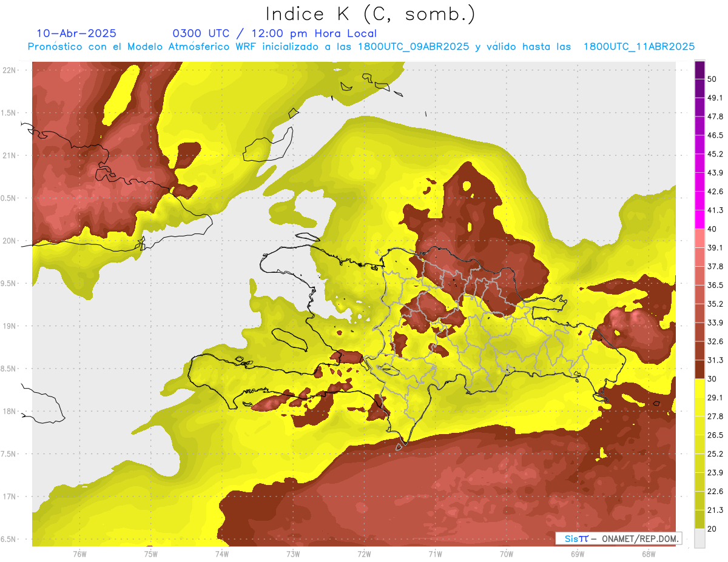
Task: Pick the bright yellow swatch between 29.1 and 30
Action: 699,388
